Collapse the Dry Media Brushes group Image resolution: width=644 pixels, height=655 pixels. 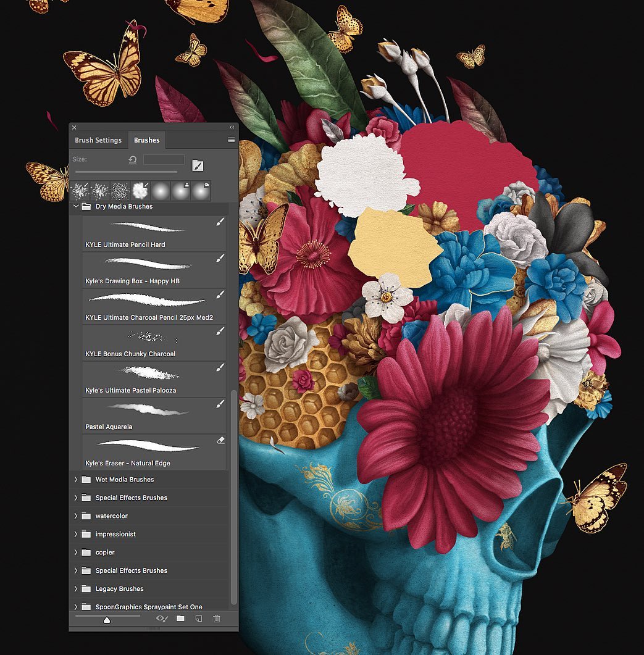click(76, 206)
